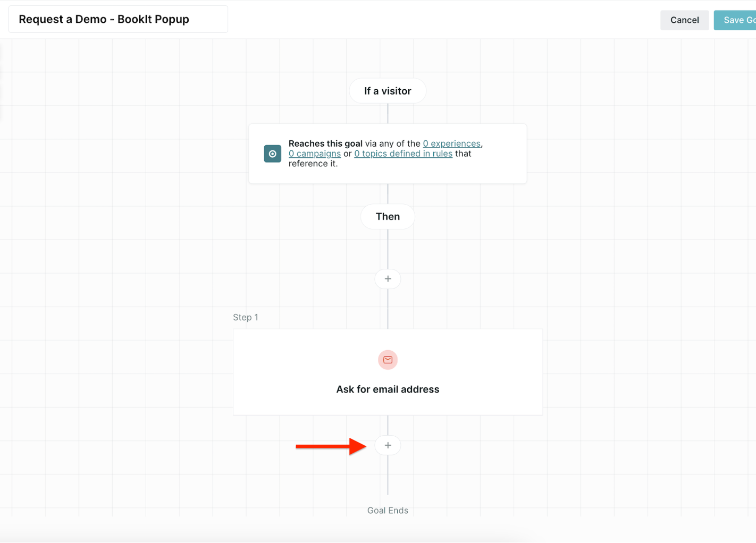This screenshot has width=756, height=543.
Task: Open the Ask for email address step
Action: tap(388, 389)
